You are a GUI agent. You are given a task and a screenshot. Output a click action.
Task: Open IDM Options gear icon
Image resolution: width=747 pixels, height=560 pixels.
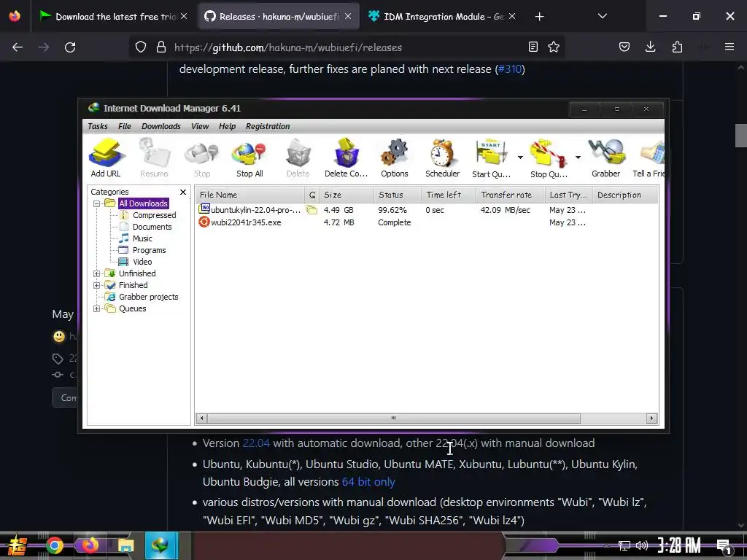(x=395, y=157)
